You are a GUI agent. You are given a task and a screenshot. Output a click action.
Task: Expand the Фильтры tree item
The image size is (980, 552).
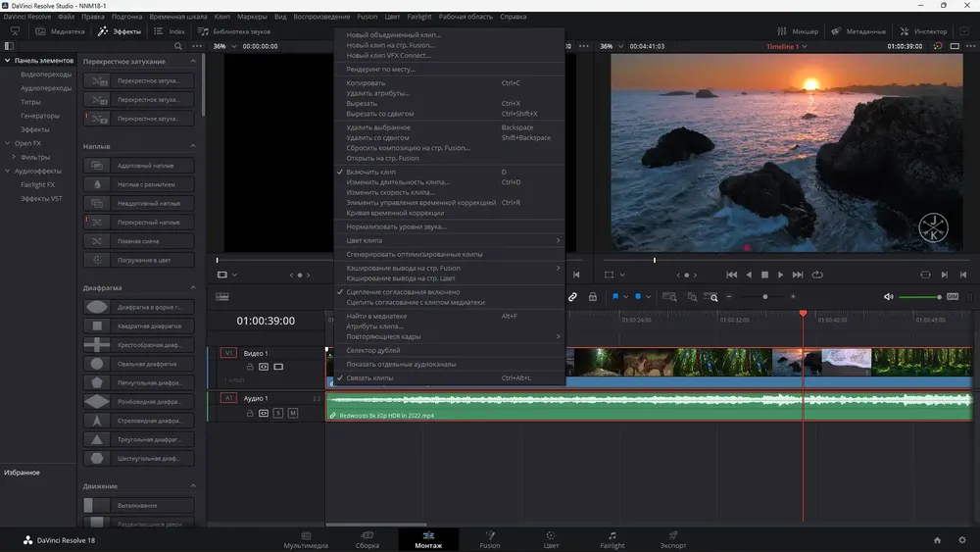(x=14, y=157)
